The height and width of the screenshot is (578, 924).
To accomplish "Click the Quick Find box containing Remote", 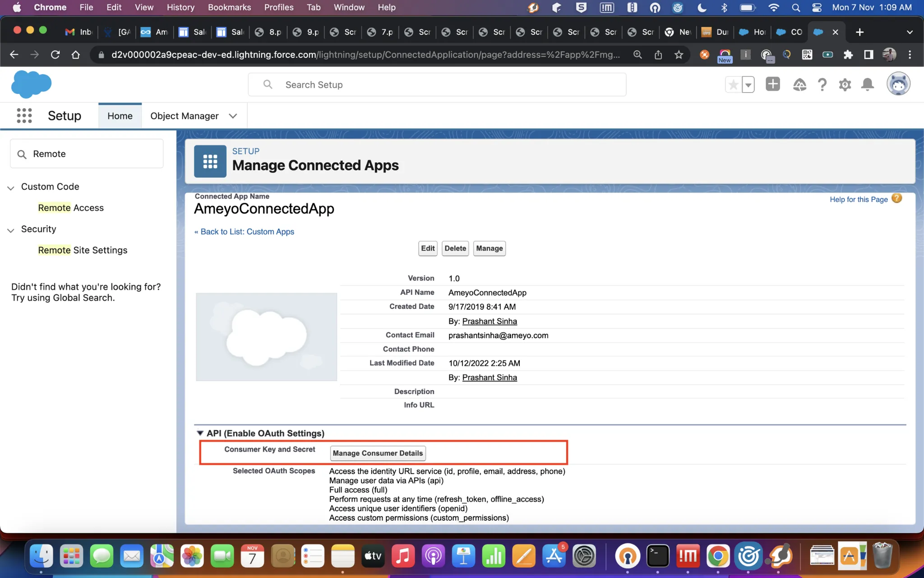I will tap(87, 154).
